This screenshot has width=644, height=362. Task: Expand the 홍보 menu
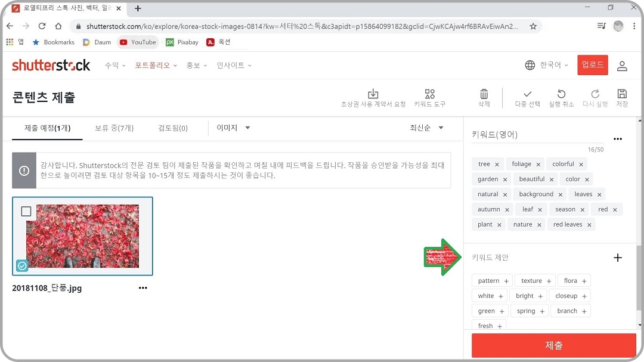pos(197,66)
